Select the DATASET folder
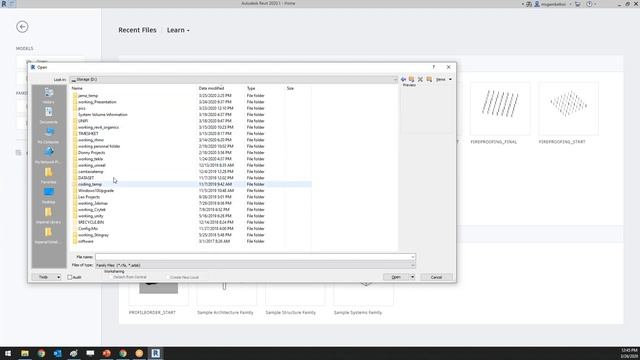This screenshot has height=360, width=640. tap(86, 178)
